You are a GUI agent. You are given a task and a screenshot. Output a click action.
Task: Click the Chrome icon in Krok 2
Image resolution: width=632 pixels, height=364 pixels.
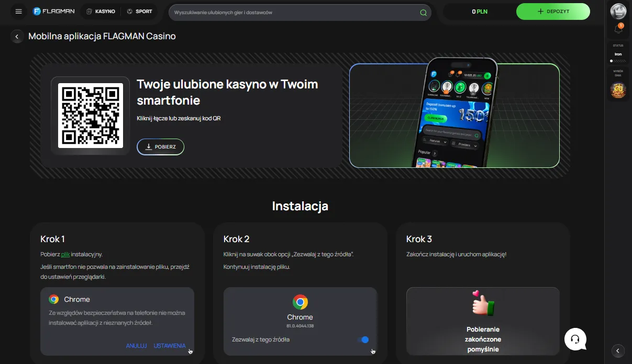click(x=300, y=302)
